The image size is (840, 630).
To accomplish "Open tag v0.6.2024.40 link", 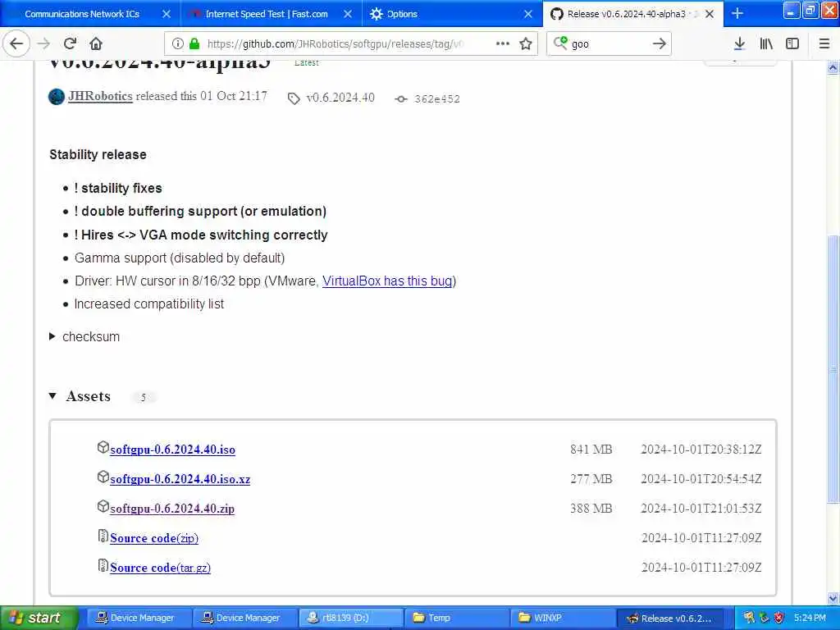I will click(340, 98).
